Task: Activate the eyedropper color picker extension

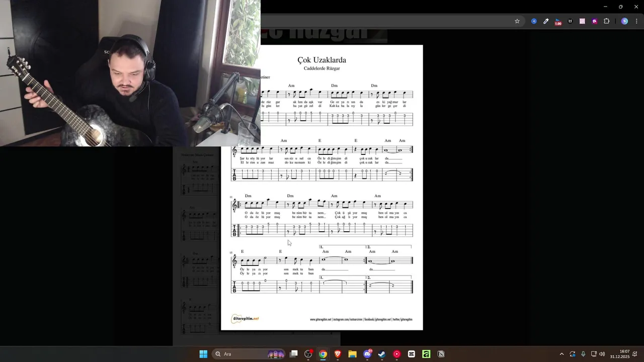Action: tap(546, 21)
